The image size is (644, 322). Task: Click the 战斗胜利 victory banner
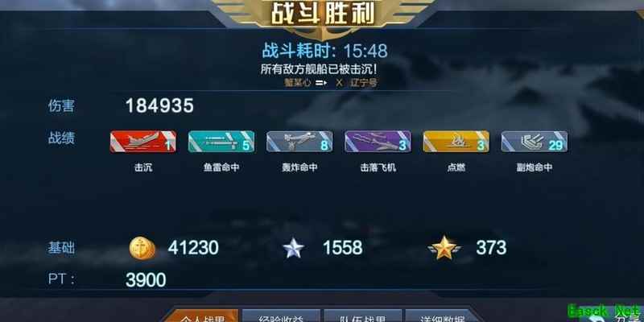[x=324, y=14]
